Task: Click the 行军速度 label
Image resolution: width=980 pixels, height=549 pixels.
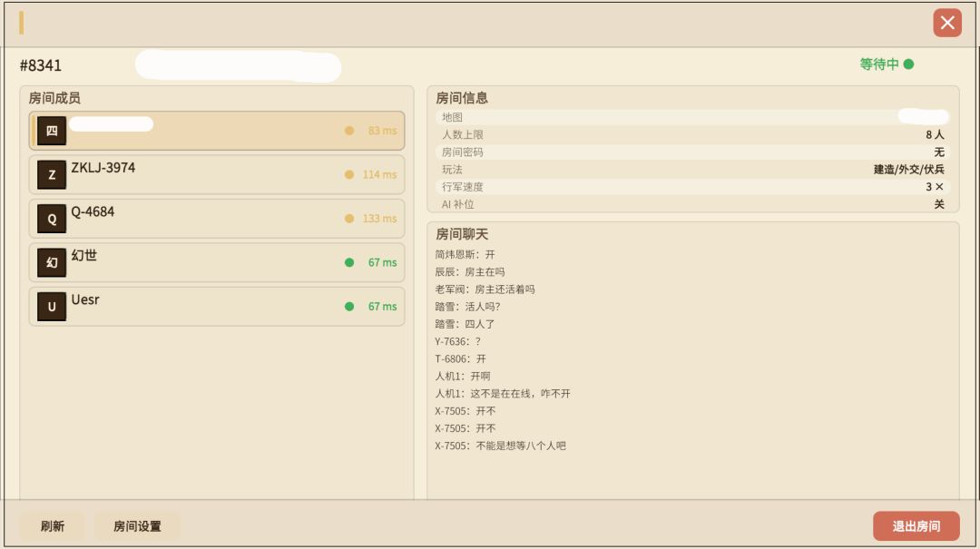Action: 463,187
